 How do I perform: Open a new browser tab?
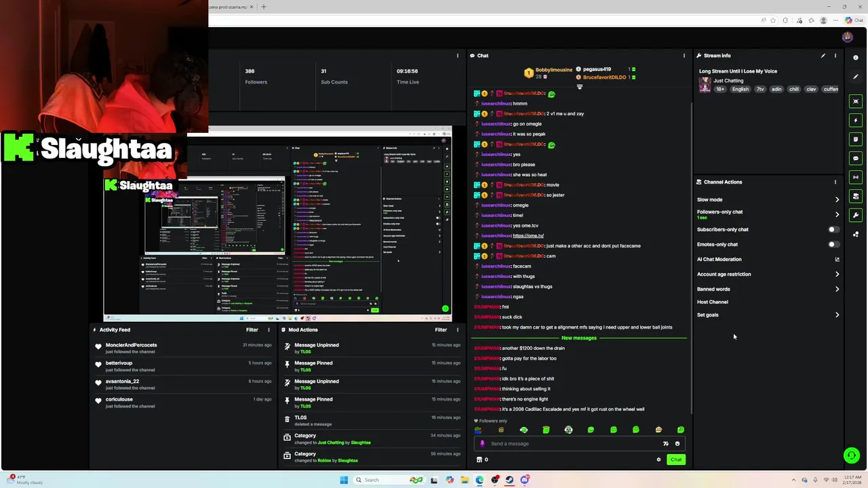click(264, 7)
